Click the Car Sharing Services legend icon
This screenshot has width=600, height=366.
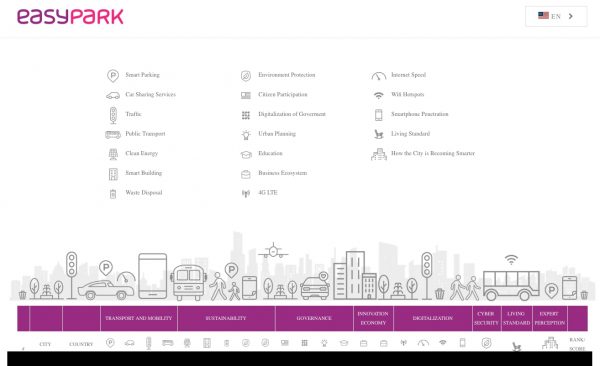[x=113, y=95]
